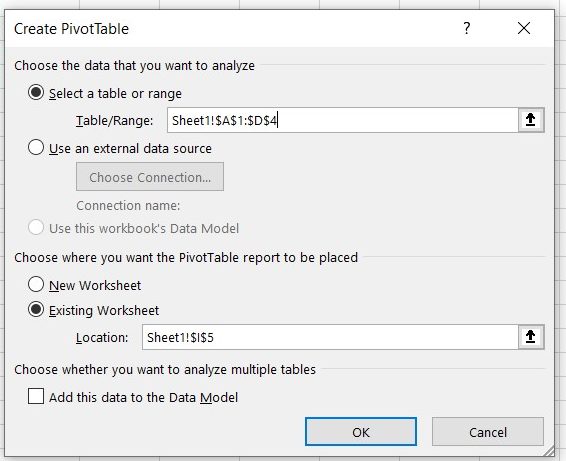Close the Create PivotTable dialog

524,28
